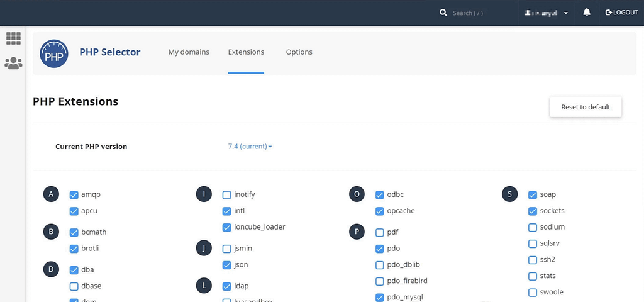Select the letter P section badge
644x302 pixels.
[x=357, y=232]
